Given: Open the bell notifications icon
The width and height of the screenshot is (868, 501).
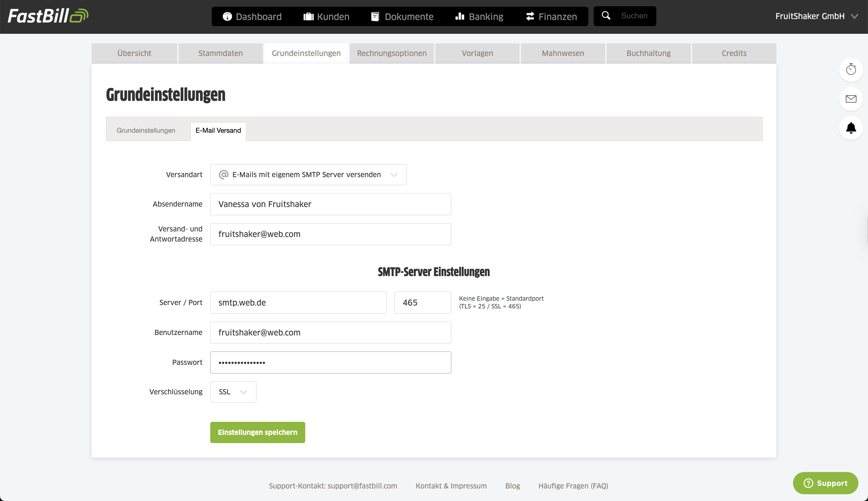Looking at the screenshot, I should 851,128.
